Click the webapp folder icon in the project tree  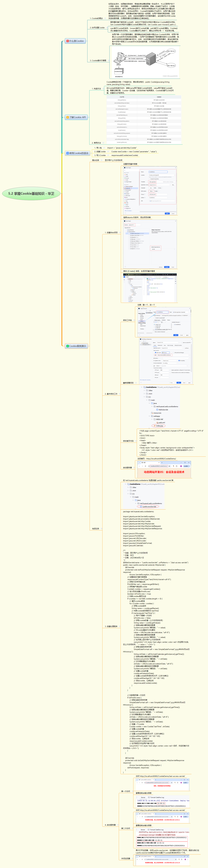tap(152, 416)
